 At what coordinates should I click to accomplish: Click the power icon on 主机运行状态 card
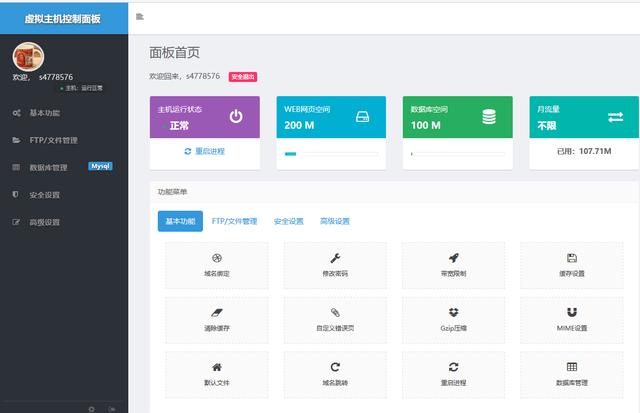point(236,117)
